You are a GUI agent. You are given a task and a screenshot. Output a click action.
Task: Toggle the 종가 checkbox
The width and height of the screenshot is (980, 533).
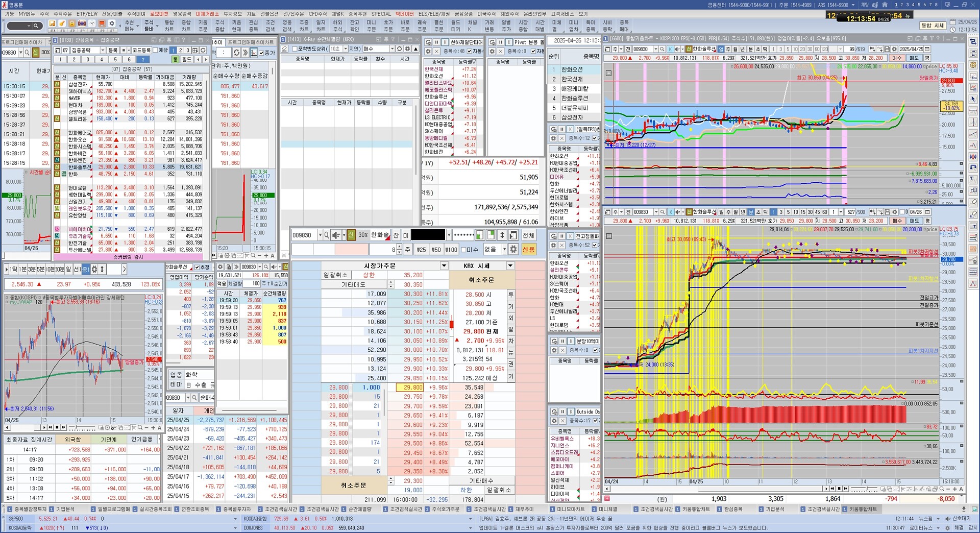coord(261,53)
